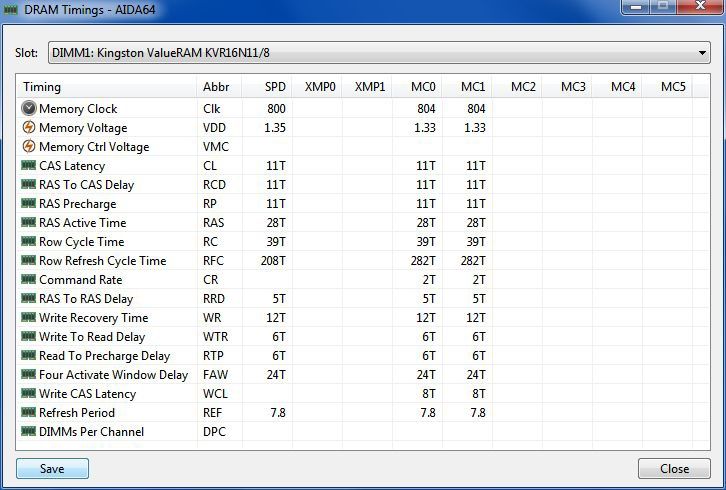The height and width of the screenshot is (490, 726).
Task: Click the AIDA64 title bar app icon
Action: (x=11, y=9)
